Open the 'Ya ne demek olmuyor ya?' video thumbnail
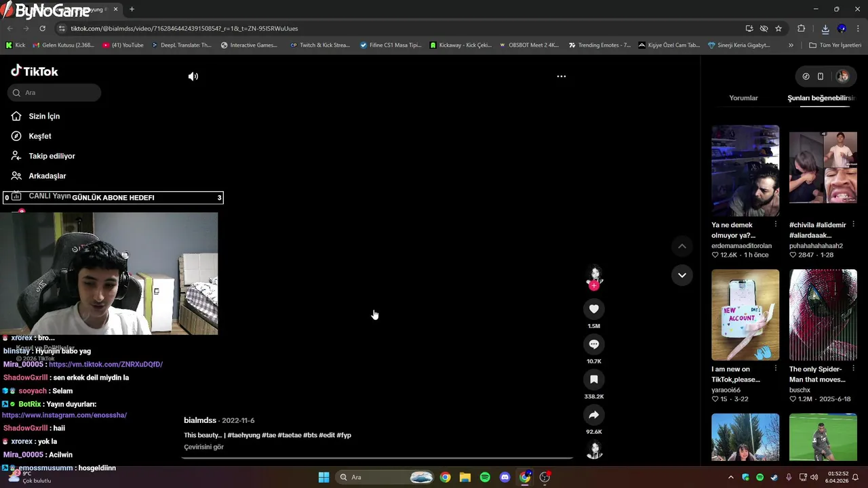This screenshot has width=868, height=488. coord(745,171)
